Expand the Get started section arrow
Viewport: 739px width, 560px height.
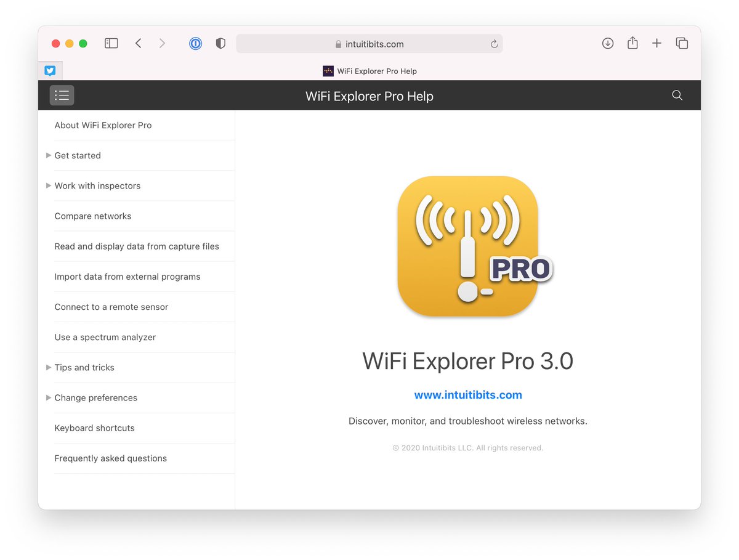(x=49, y=155)
